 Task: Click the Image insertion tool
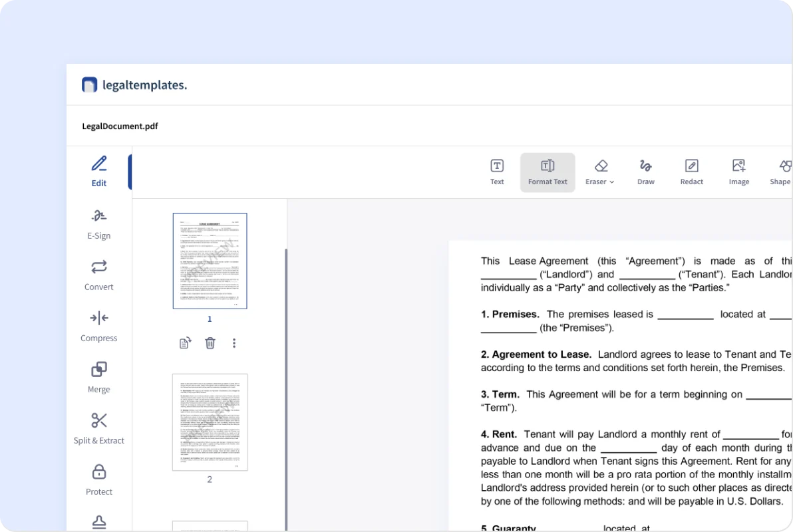(738, 172)
